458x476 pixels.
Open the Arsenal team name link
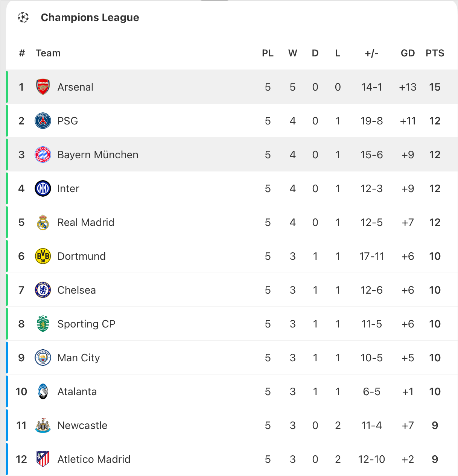click(x=75, y=87)
